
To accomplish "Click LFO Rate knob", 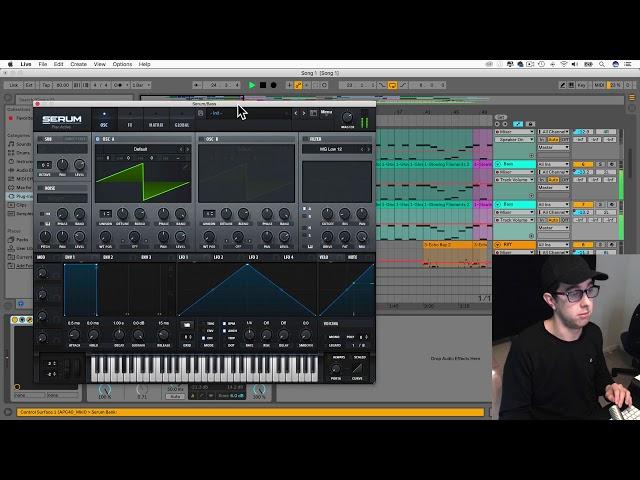I will point(249,335).
